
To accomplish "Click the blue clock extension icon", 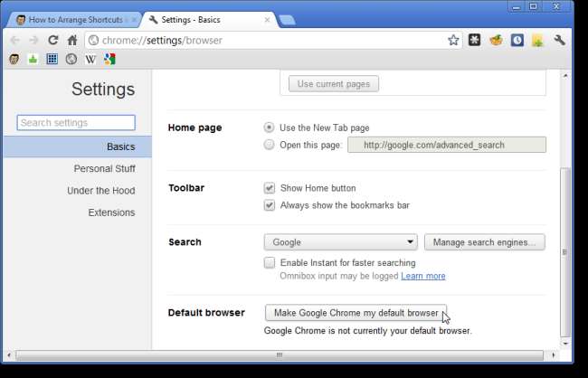I will [517, 40].
